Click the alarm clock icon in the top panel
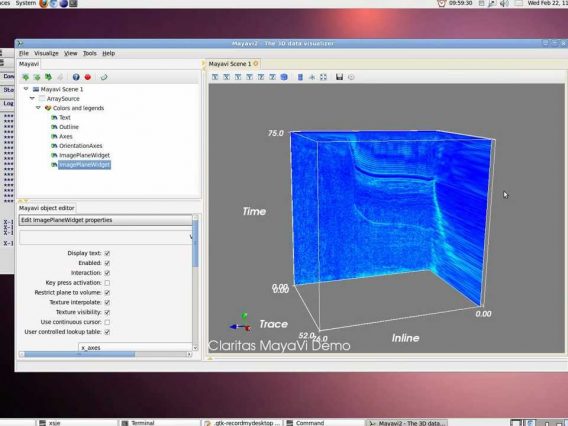The width and height of the screenshot is (568, 426). click(441, 3)
